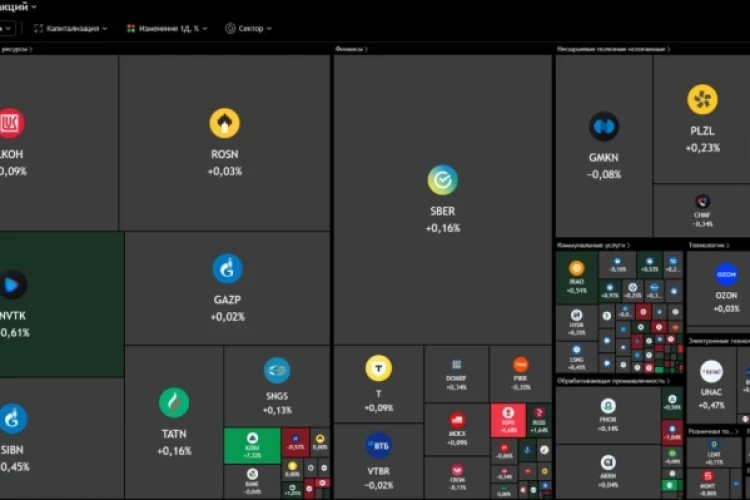Click the green Tatneft TATN logo
This screenshot has width=750, height=500.
pyautogui.click(x=174, y=402)
